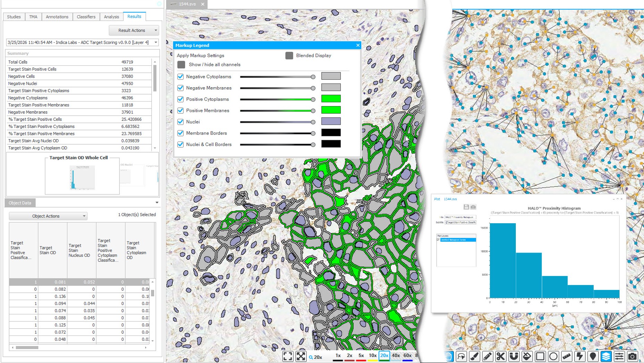Toggle the histogram series checkbox in Plot Layers

[438, 240]
